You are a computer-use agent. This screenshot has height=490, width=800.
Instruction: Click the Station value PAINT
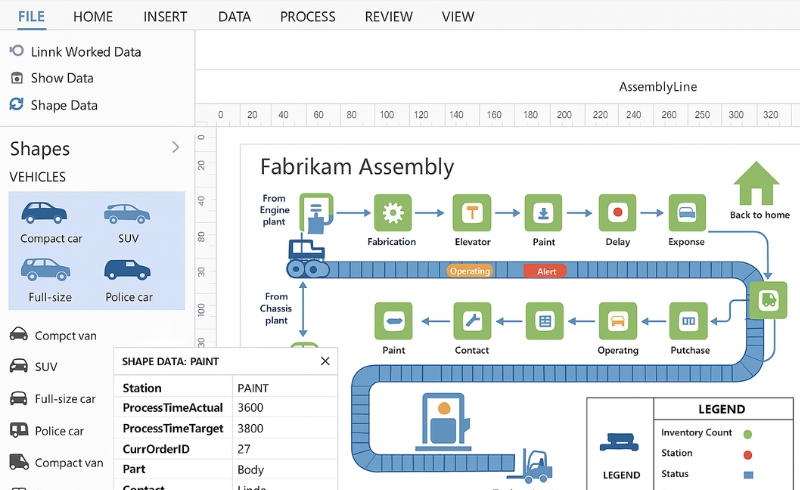click(253, 388)
